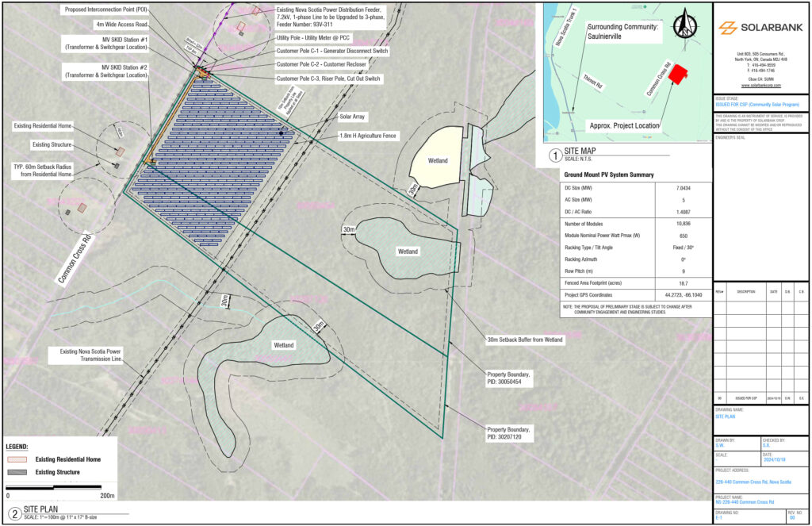Click the Wetland label in the yellow area
This screenshot has width=812, height=526.
(438, 160)
